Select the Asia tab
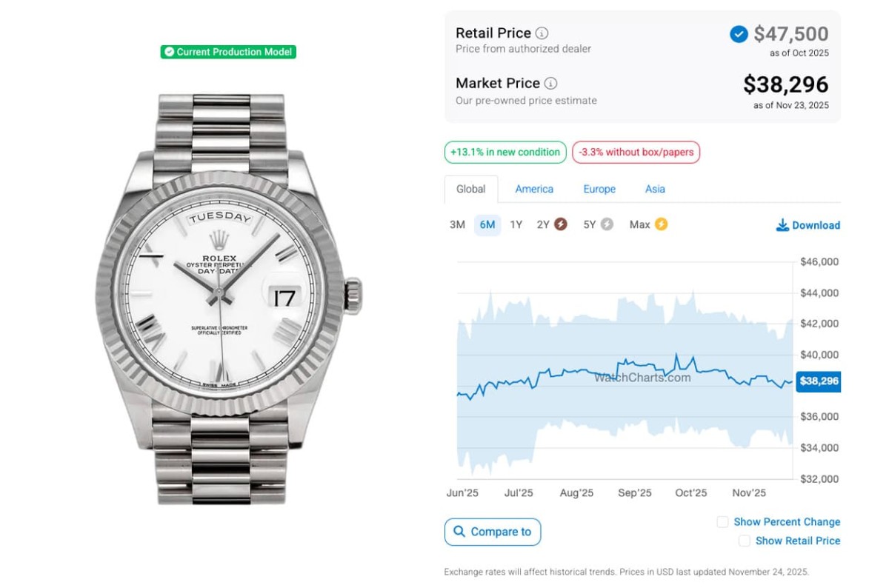889x588 pixels. click(655, 189)
